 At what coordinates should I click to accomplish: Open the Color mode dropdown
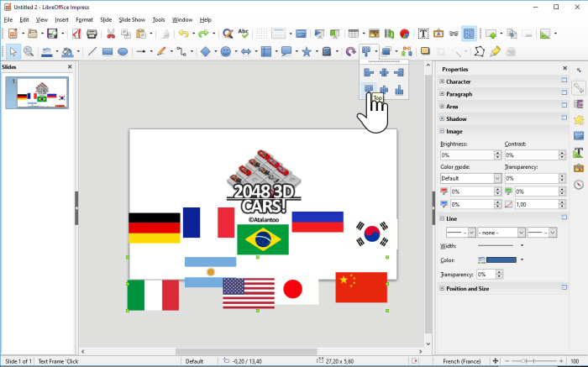(x=497, y=178)
